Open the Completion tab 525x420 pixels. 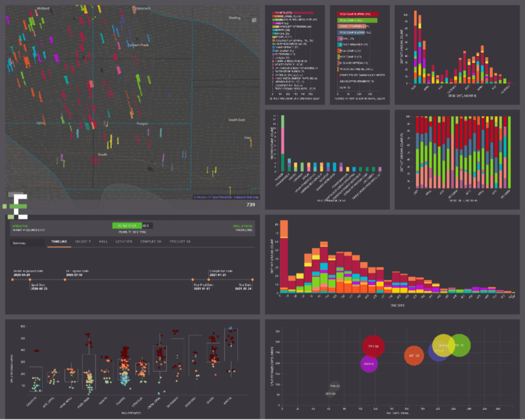151,241
